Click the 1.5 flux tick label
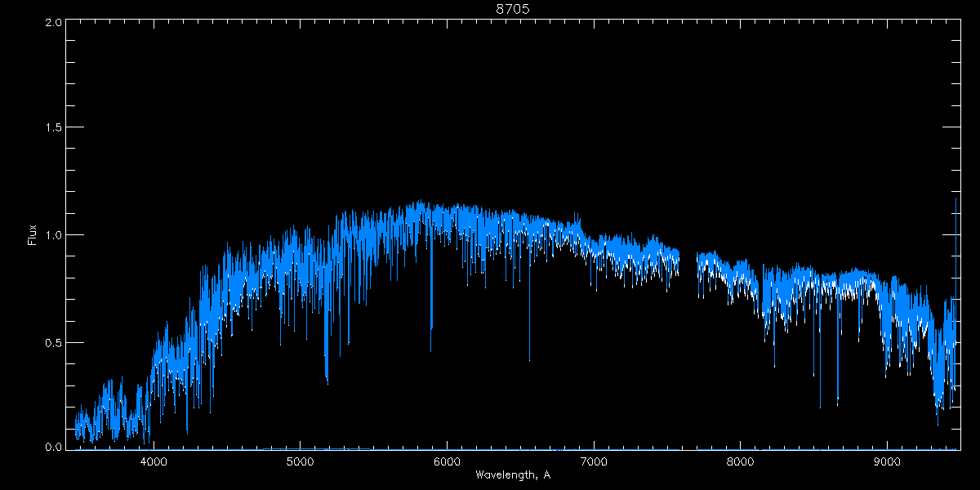The height and width of the screenshot is (490, 980). (x=51, y=128)
